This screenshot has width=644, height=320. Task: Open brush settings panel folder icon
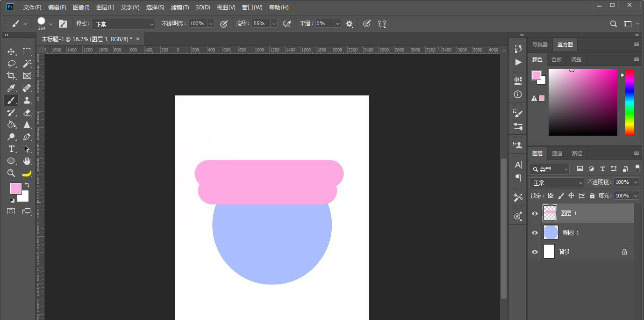coord(63,23)
